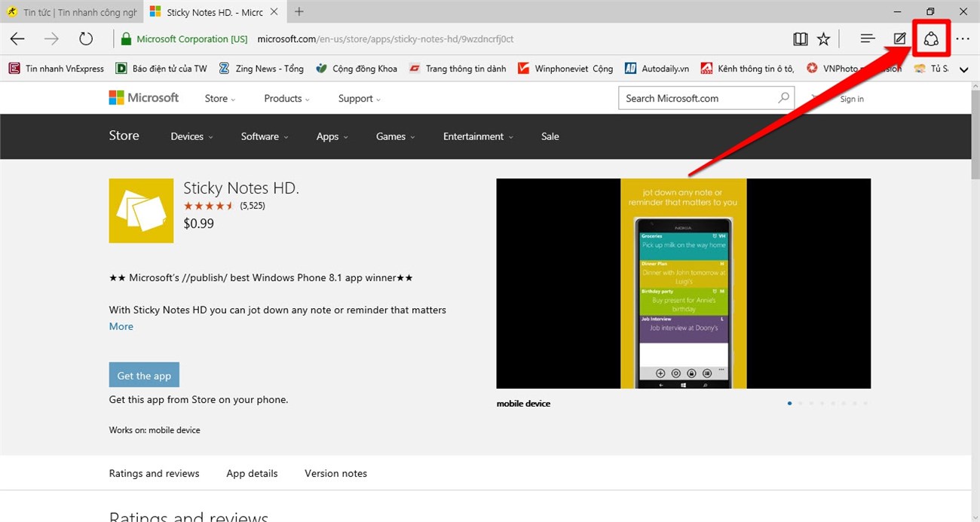
Task: Click the phone screenshot preview image
Action: tap(683, 283)
